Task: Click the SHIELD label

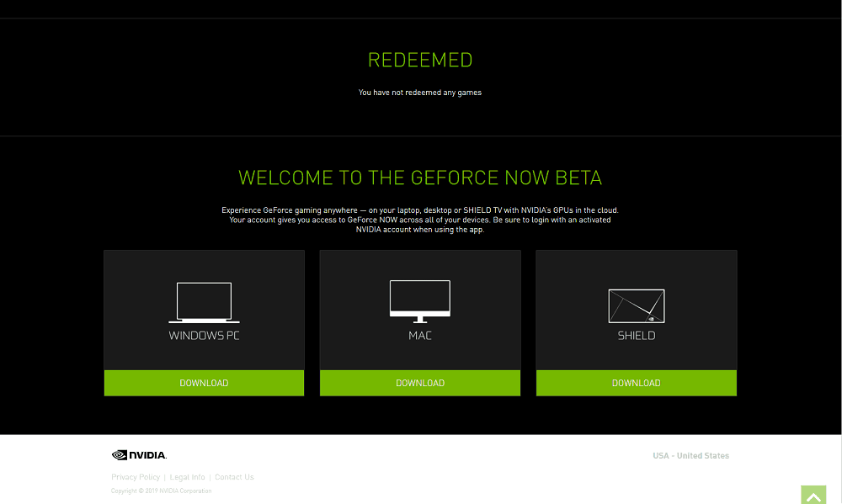Action: point(637,336)
